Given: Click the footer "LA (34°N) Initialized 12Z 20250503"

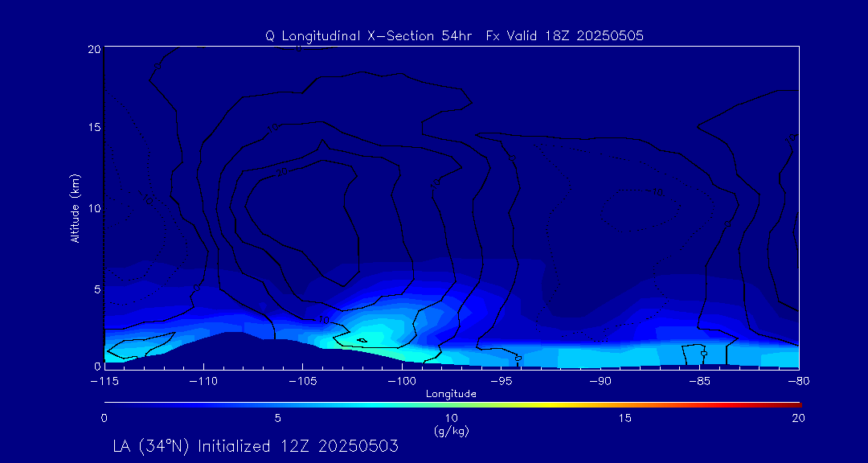Looking at the screenshot, I should [256, 446].
